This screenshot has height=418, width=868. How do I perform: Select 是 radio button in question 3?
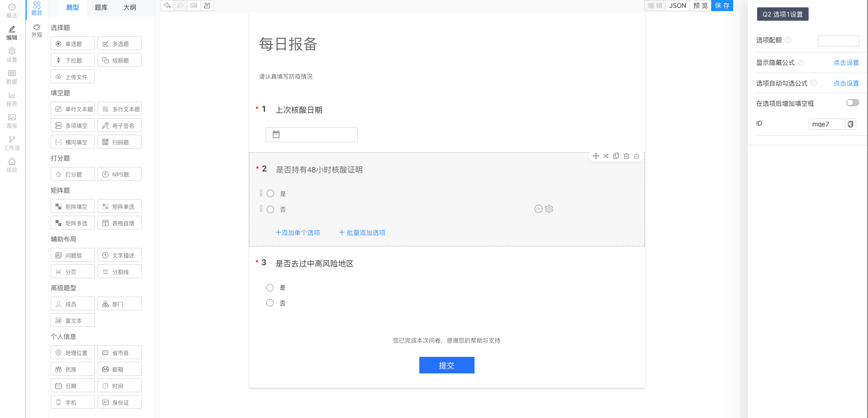[270, 287]
